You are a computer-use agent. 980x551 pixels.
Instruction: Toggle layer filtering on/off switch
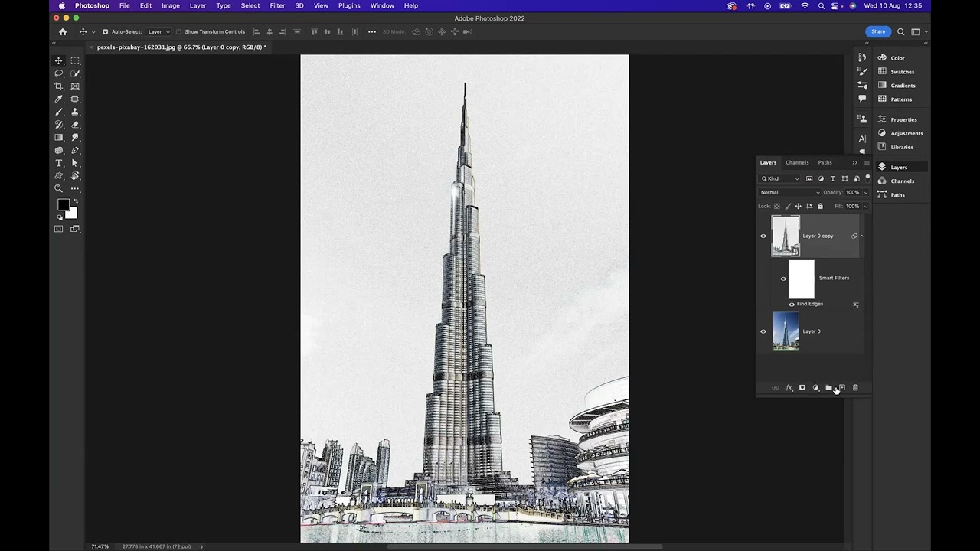coord(867,178)
